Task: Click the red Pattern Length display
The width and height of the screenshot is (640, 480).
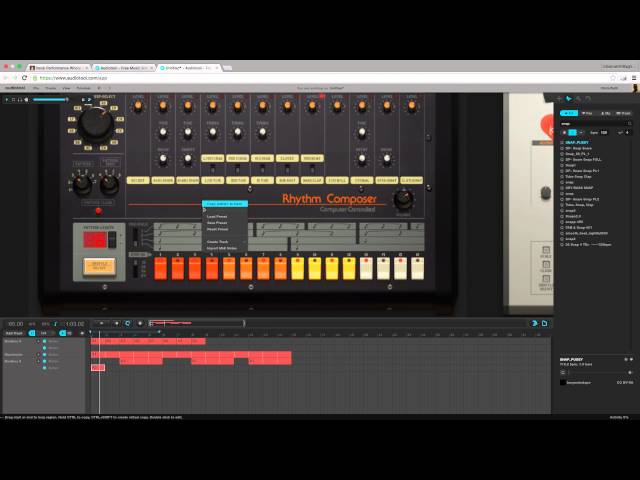Action: click(x=95, y=240)
